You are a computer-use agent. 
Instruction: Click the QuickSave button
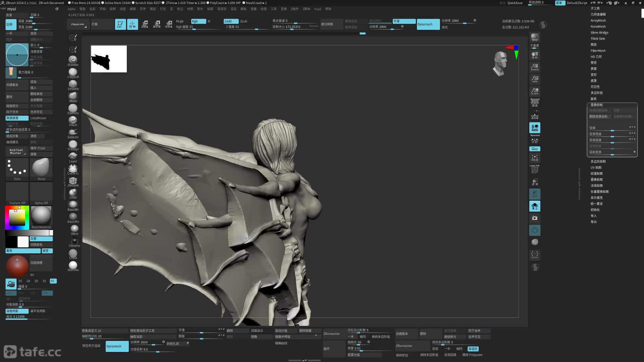point(515,3)
